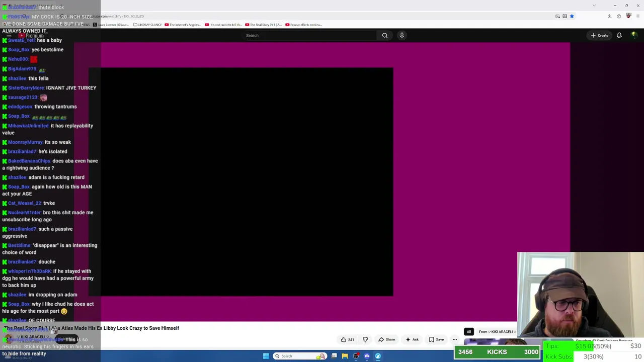Share the video using Share button
Viewport: 644px width, 362px height.
pos(386,339)
